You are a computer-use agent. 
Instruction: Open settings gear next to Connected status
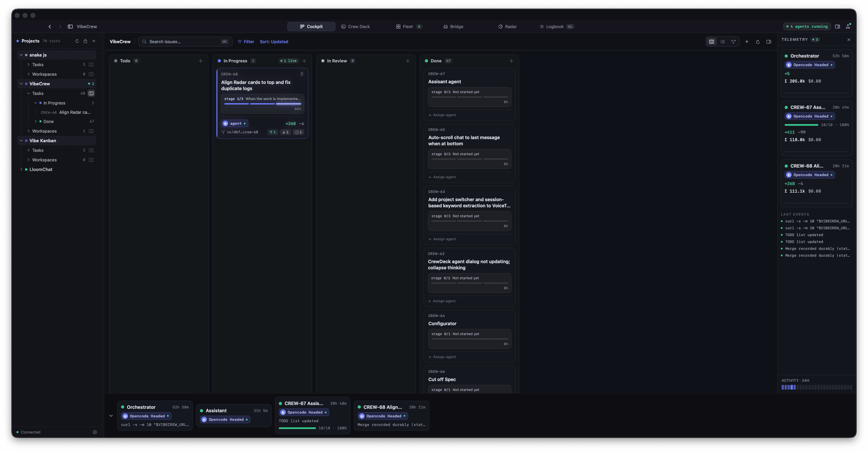95,432
